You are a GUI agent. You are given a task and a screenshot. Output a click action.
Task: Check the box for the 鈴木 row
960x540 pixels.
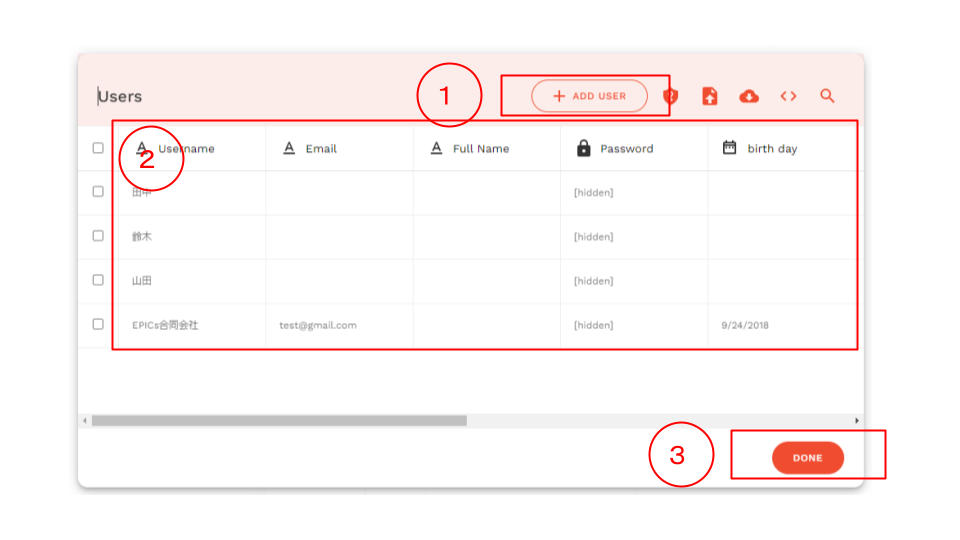pyautogui.click(x=98, y=236)
